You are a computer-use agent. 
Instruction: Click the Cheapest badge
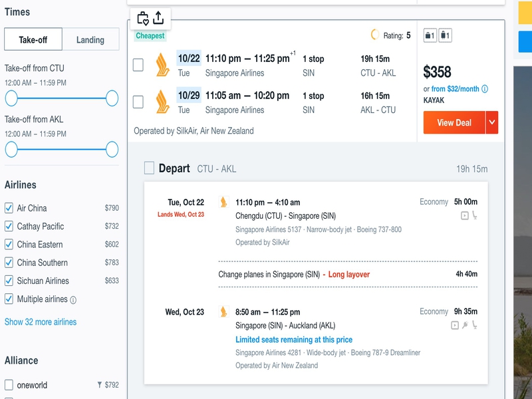(150, 36)
